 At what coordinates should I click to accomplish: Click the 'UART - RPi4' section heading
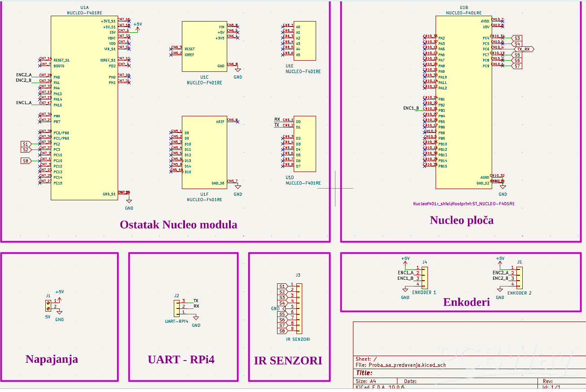181,359
